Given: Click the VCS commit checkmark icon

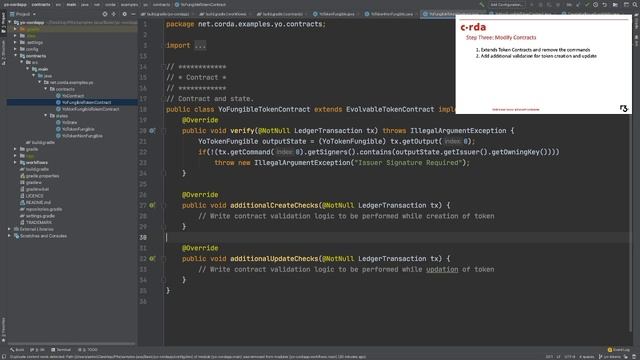Looking at the screenshot, I should pyautogui.click(x=587, y=4).
